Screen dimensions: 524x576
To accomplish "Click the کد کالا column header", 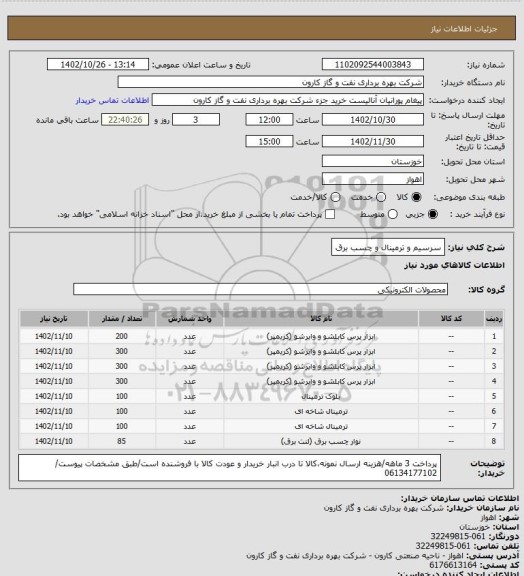I will pyautogui.click(x=451, y=319).
